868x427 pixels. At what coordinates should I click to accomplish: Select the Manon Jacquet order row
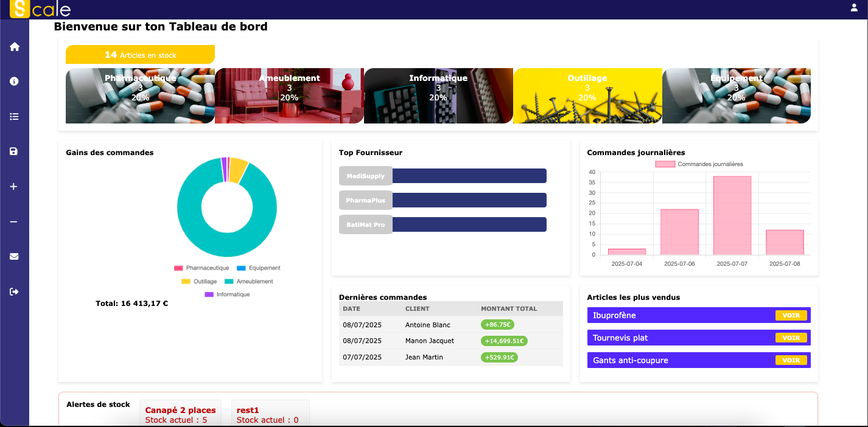click(450, 341)
